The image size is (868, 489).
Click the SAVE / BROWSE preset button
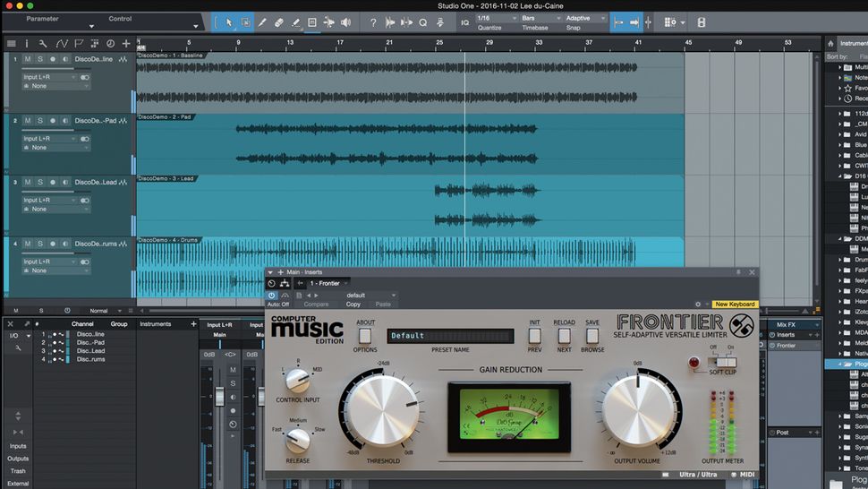(x=592, y=336)
